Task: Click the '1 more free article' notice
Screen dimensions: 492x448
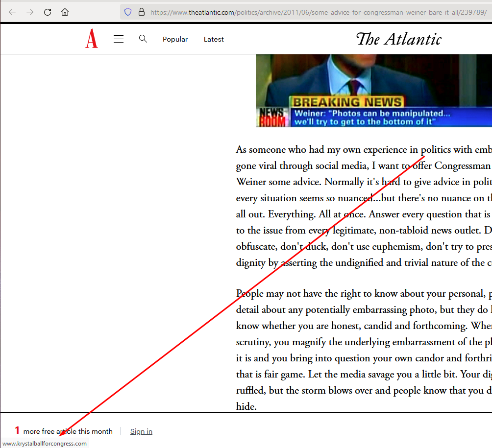Action: [64, 431]
